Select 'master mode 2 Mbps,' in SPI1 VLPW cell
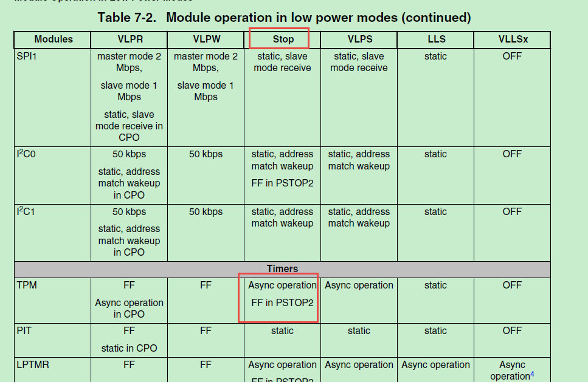The image size is (588, 382). [x=206, y=62]
